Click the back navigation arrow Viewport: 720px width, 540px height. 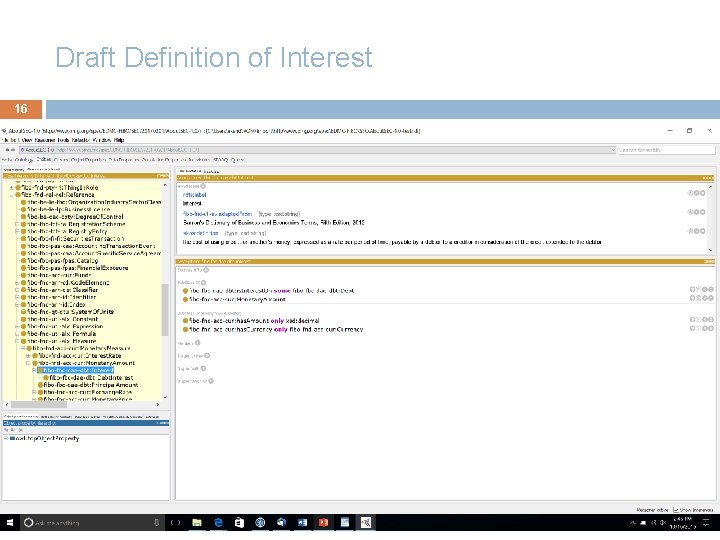click(x=7, y=150)
